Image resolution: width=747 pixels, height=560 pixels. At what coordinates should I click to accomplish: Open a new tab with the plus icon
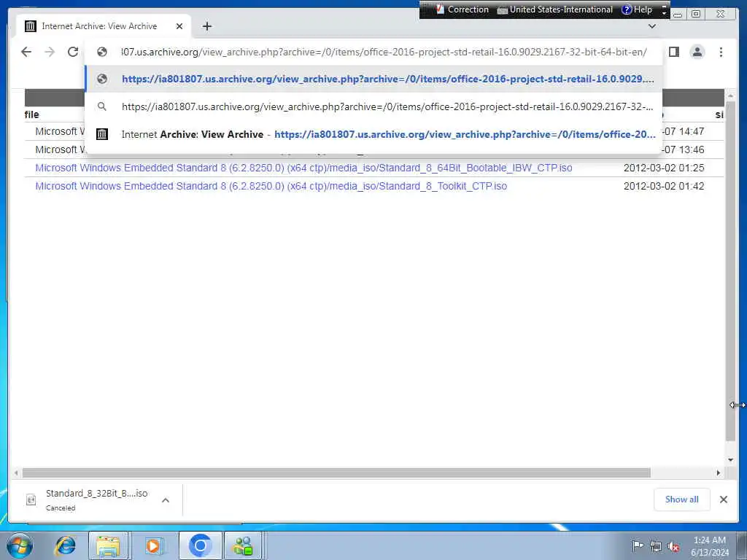tap(206, 26)
